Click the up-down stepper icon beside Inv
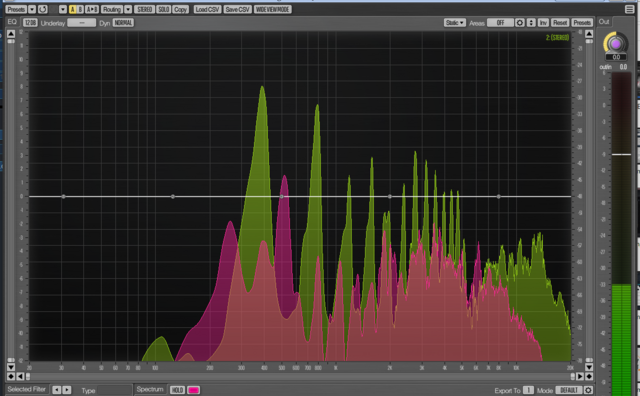The height and width of the screenshot is (396, 640). click(531, 22)
